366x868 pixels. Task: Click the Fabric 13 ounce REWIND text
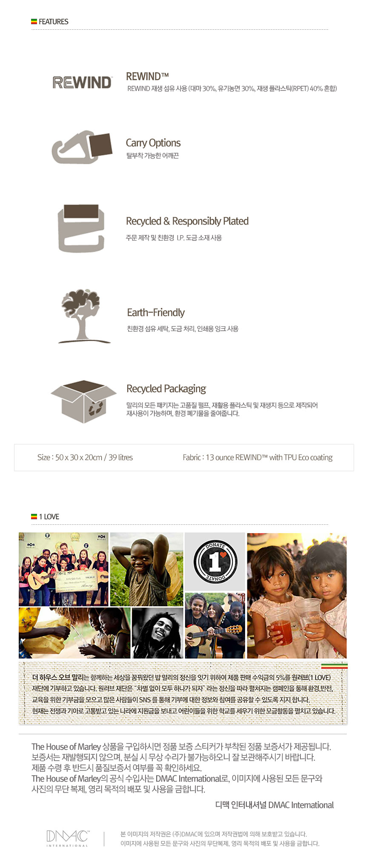[257, 458]
